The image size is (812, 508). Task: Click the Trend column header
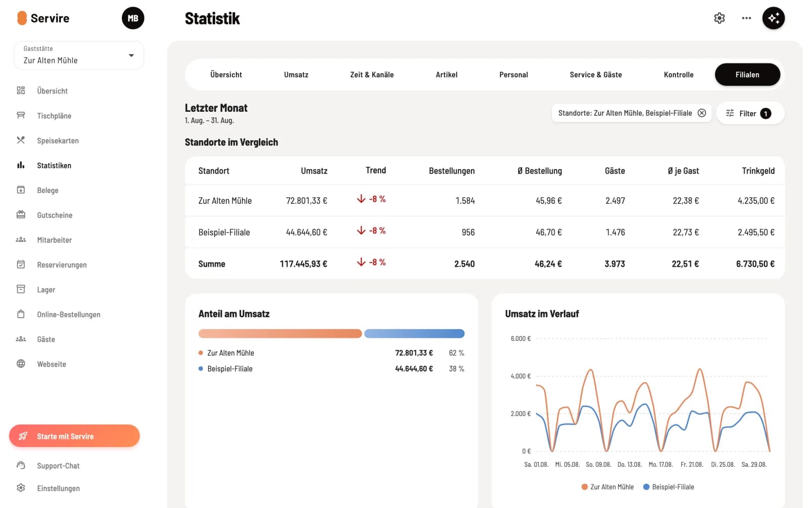pos(376,170)
